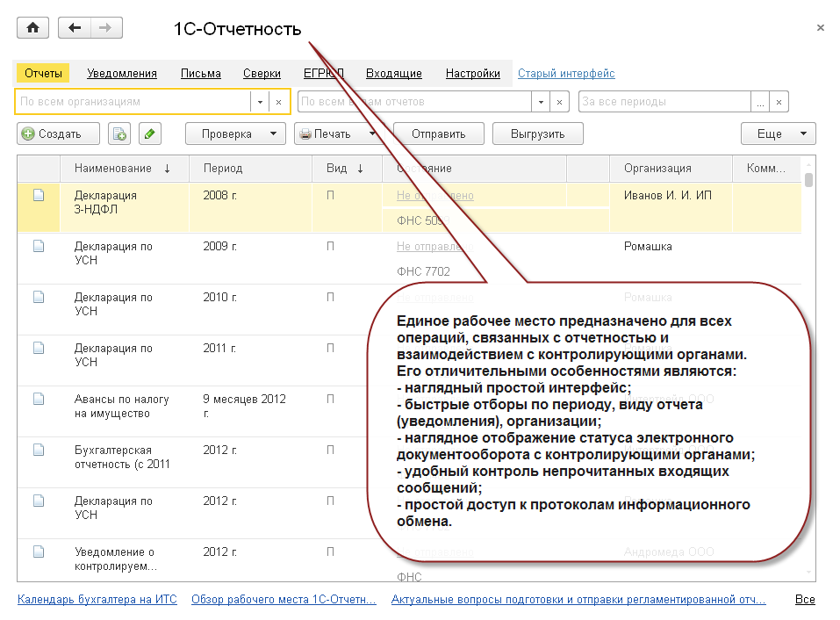This screenshot has width=840, height=620.
Task: Switch to the Уведомления tab
Action: (x=122, y=74)
